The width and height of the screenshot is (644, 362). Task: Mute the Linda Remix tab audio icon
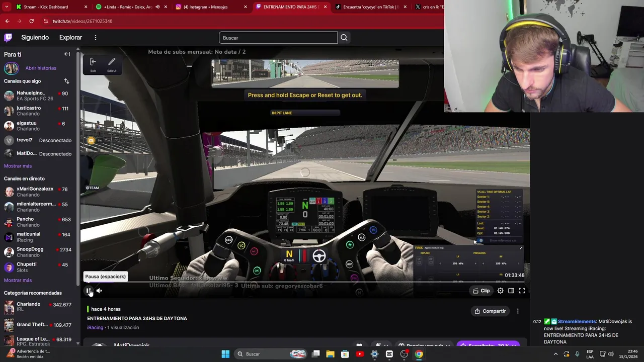(x=157, y=7)
